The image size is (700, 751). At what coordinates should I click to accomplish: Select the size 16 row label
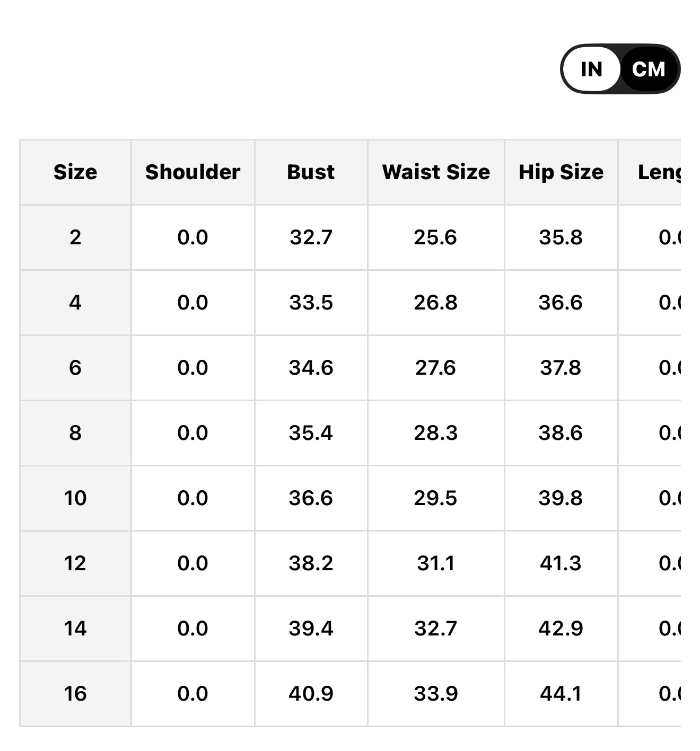pos(75,694)
